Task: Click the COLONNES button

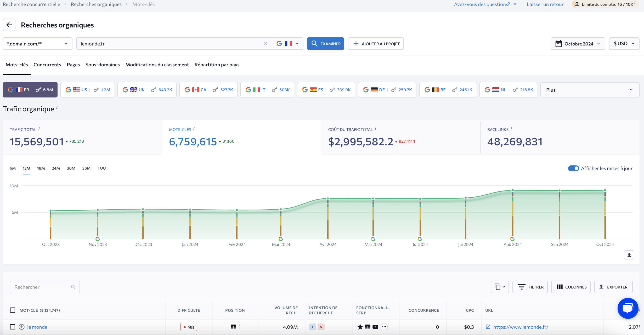Action: click(571, 287)
